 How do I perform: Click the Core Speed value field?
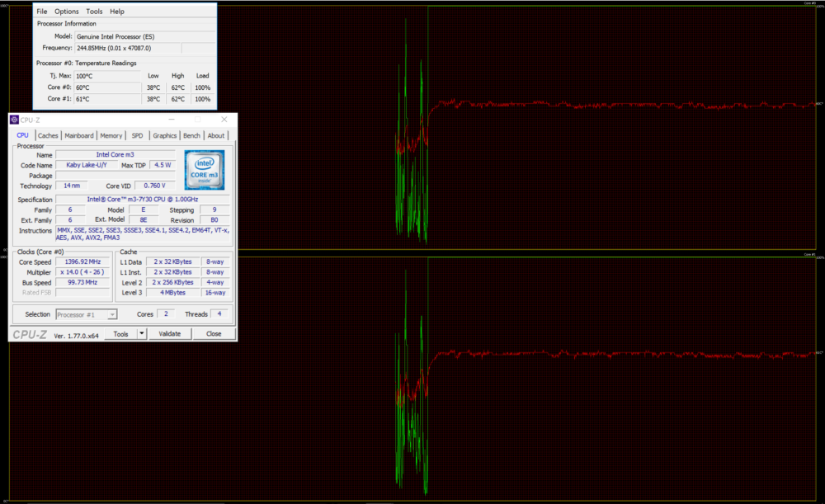pos(84,262)
